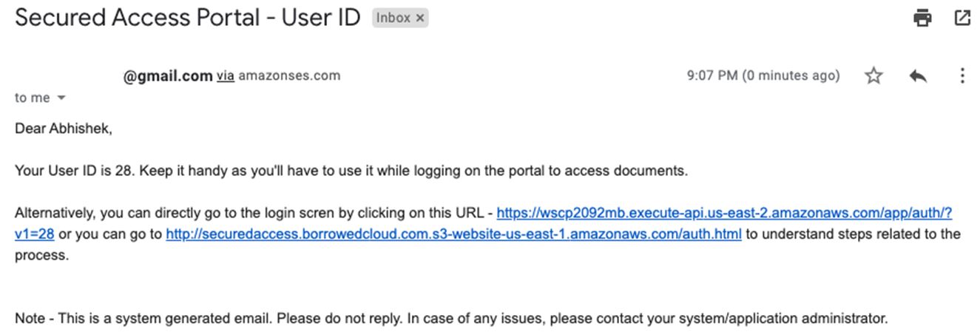Reply using the arrow icon
The width and height of the screenshot is (980, 335).
pyautogui.click(x=918, y=75)
